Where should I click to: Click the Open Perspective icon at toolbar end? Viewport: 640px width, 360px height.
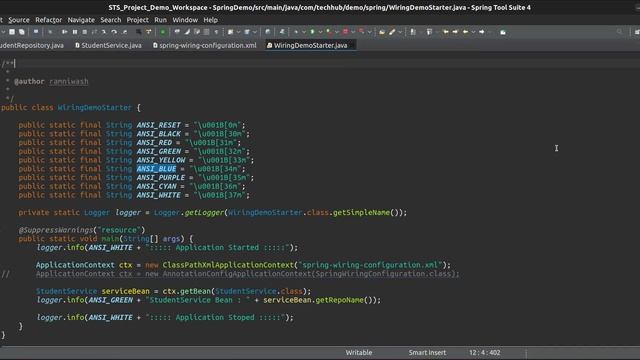pos(637,32)
